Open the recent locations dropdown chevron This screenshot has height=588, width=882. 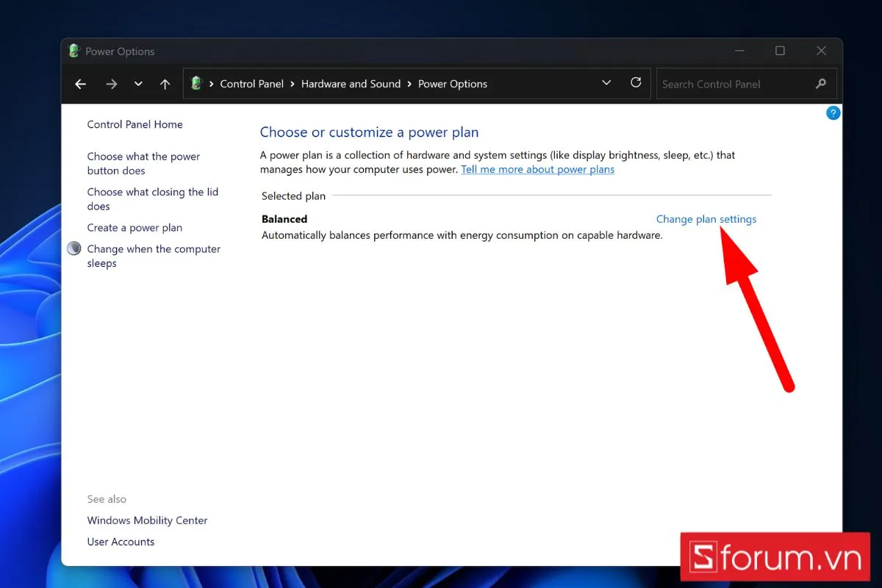[x=138, y=84]
